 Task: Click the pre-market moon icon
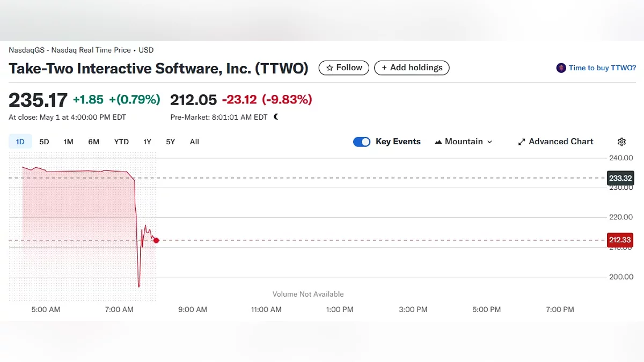coord(276,117)
